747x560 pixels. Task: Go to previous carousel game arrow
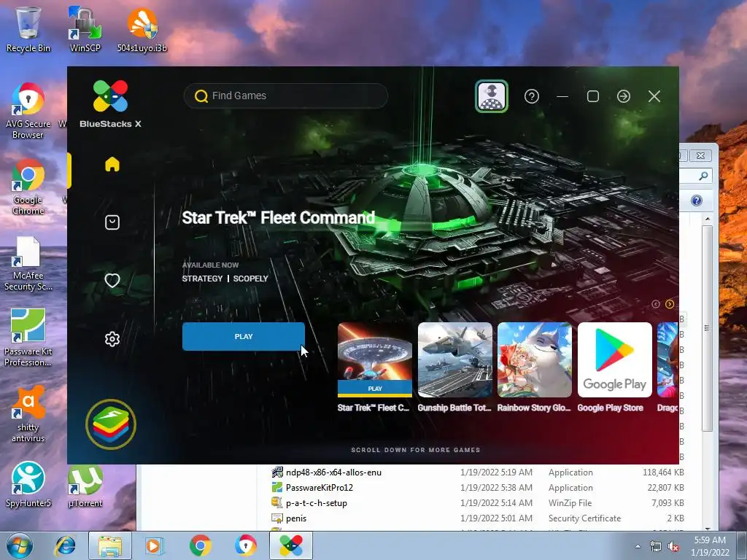(x=656, y=304)
